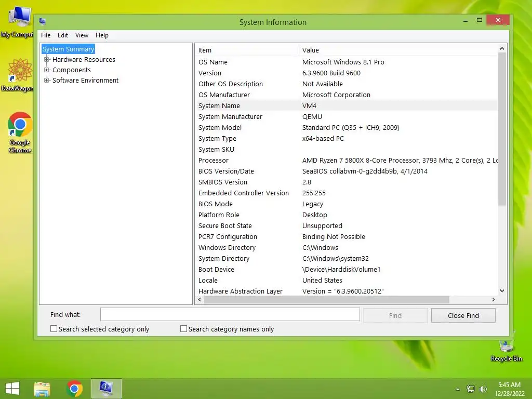Viewport: 532px width, 399px height.
Task: Select the System Type row
Action: tap(347, 138)
